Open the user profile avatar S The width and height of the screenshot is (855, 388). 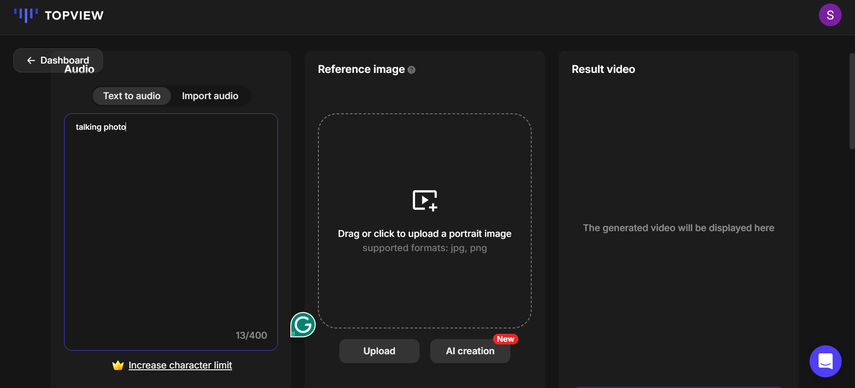pyautogui.click(x=829, y=15)
